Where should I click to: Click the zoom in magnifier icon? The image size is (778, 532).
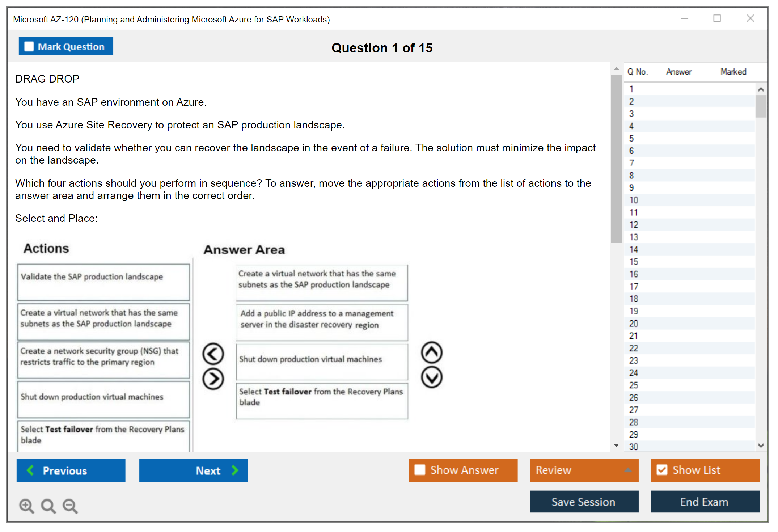pos(26,506)
